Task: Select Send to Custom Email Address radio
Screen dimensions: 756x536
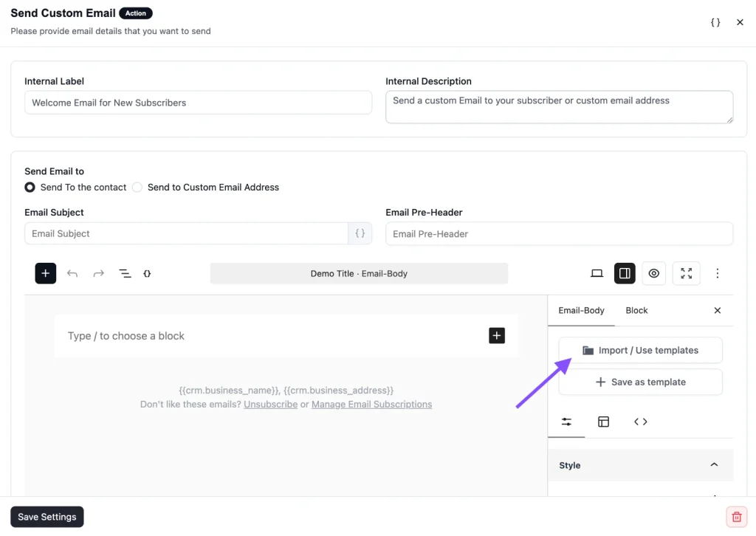Action: point(137,187)
